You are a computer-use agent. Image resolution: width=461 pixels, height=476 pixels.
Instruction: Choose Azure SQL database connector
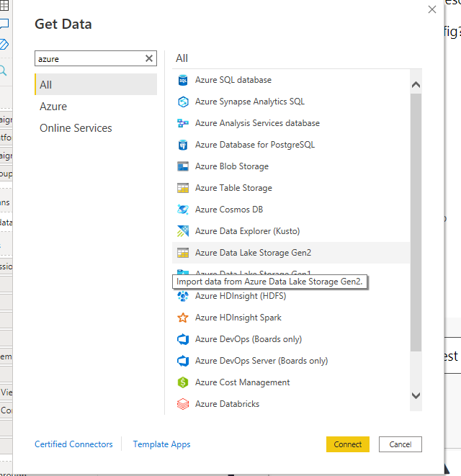[291, 80]
